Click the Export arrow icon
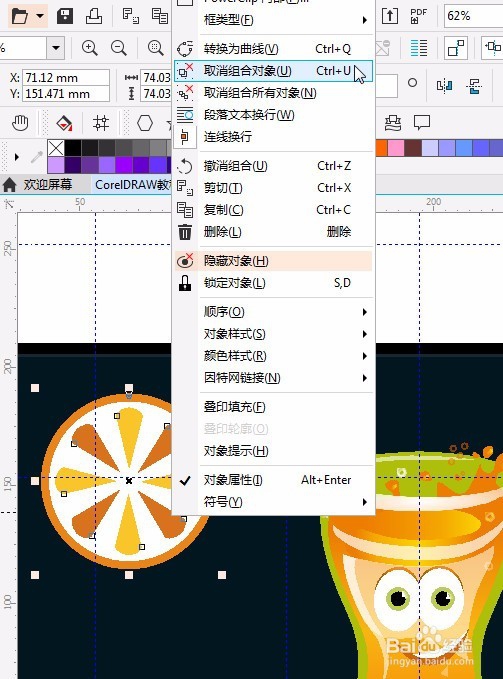 pos(390,16)
